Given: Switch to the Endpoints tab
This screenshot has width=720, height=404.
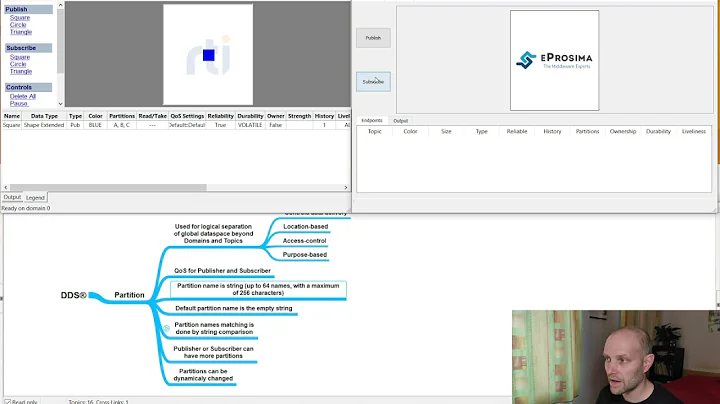Looking at the screenshot, I should coord(371,120).
